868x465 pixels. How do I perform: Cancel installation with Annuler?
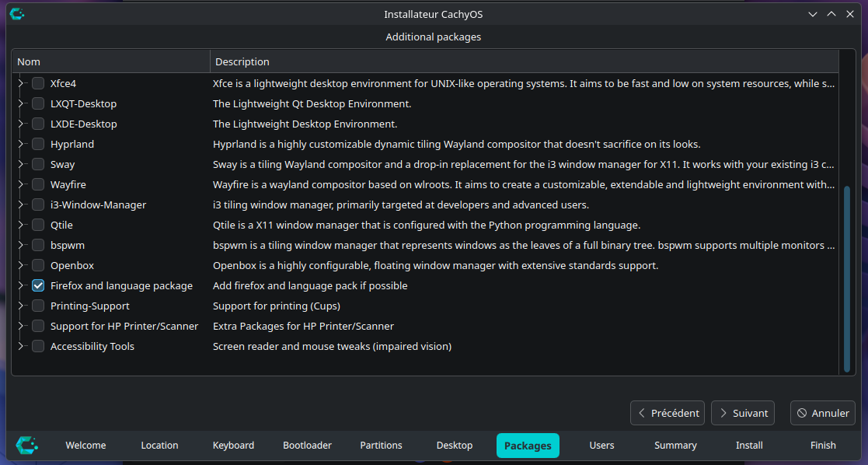point(823,413)
